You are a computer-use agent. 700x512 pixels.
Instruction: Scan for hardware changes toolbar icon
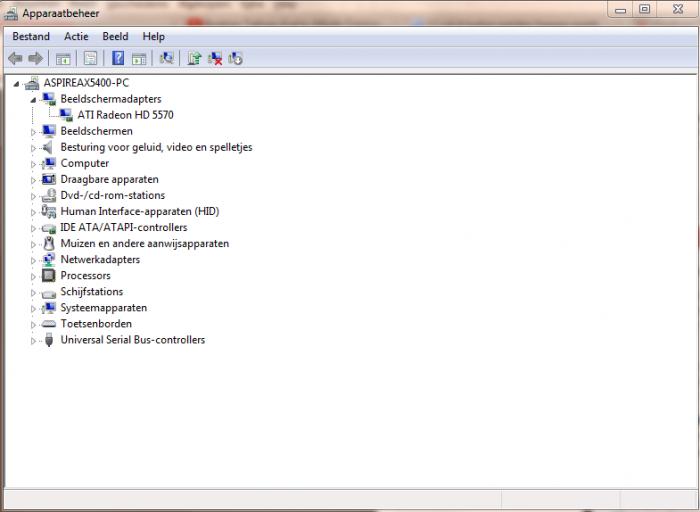(x=167, y=58)
